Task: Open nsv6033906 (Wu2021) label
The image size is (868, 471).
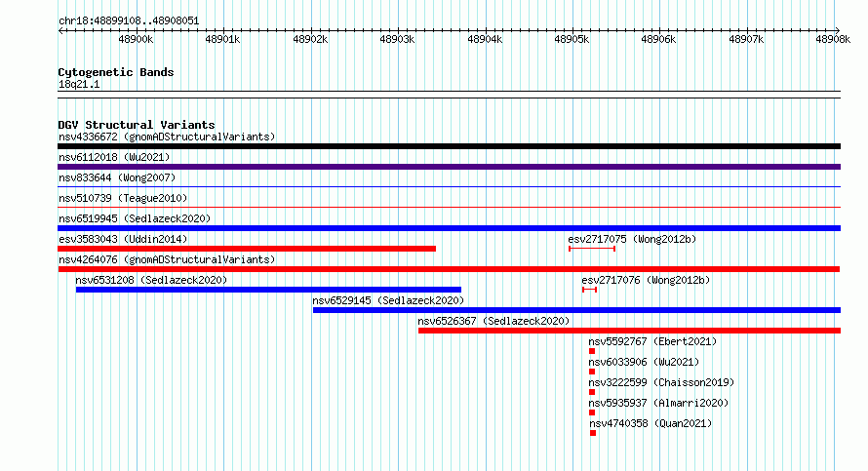Action: (x=644, y=362)
